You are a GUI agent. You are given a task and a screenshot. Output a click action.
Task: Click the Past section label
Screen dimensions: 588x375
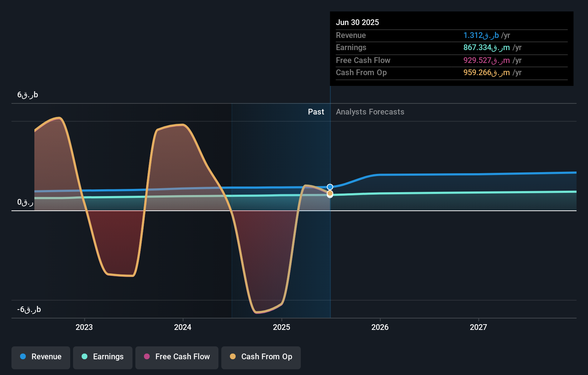click(316, 112)
